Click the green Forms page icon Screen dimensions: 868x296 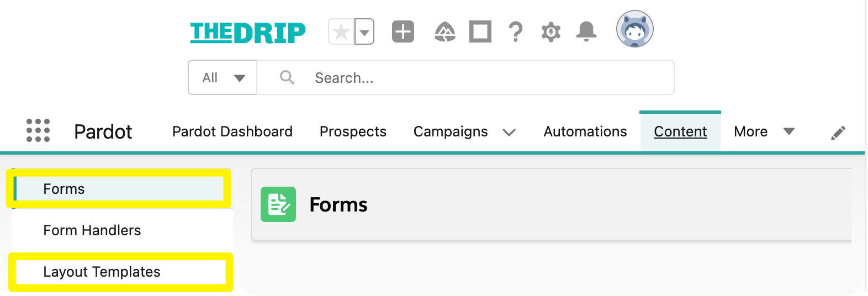coord(278,204)
